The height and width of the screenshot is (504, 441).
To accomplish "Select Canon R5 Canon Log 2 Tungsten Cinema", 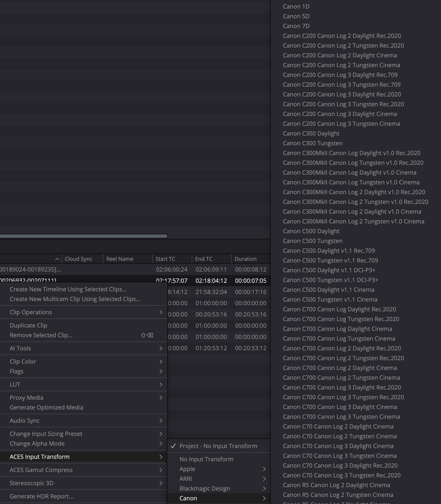I will (x=338, y=495).
